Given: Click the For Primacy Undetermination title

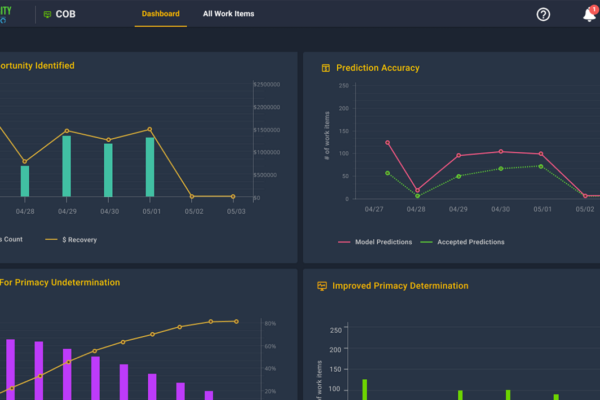Looking at the screenshot, I should 60,282.
